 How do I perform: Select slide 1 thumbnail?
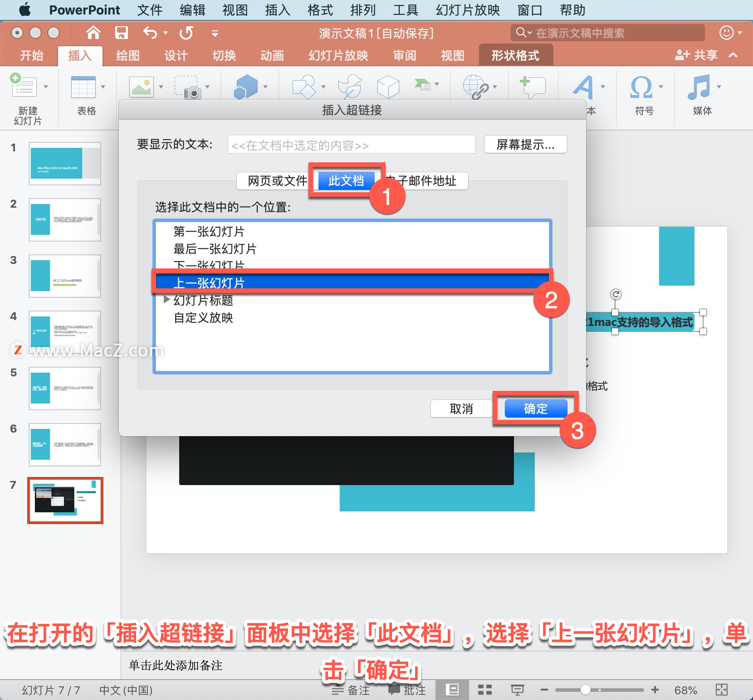click(x=65, y=164)
